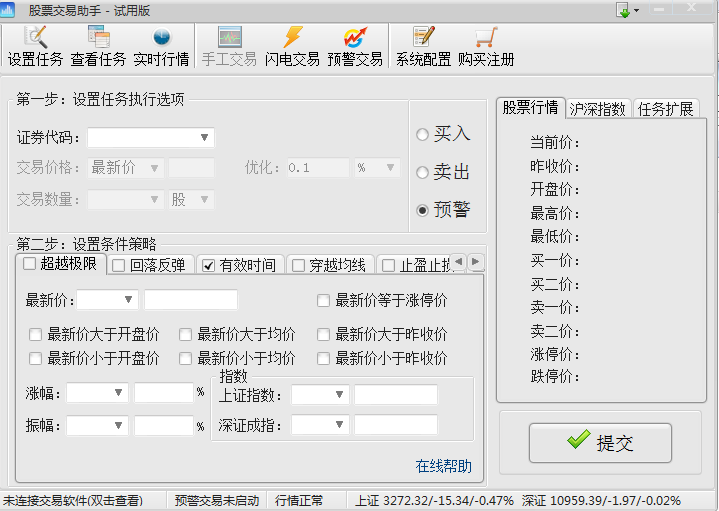719x511 pixels.
Task: Open 购买注册 purchase registration cart icon
Action: click(x=486, y=46)
